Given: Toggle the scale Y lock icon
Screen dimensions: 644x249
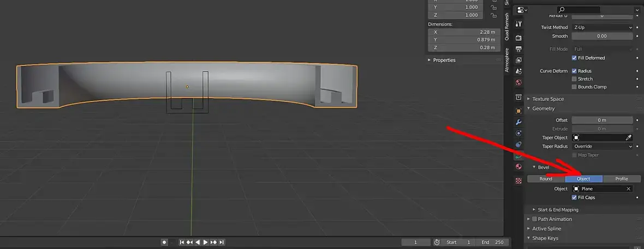Looking at the screenshot, I should (494, 7).
